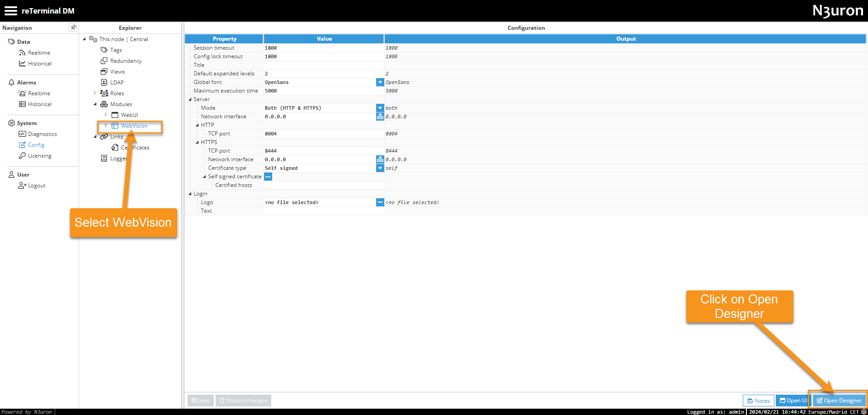Open the hamburger menu icon
Image resolution: width=868 pixels, height=415 pixels.
click(x=10, y=11)
